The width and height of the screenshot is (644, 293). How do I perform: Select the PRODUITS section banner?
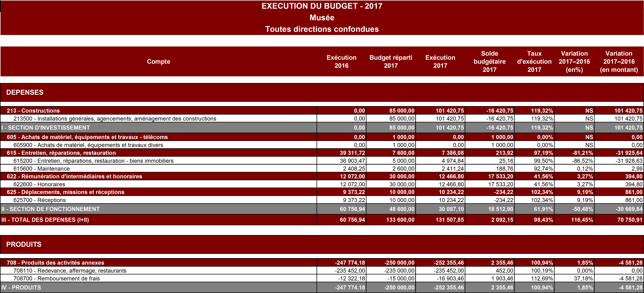pos(24,244)
